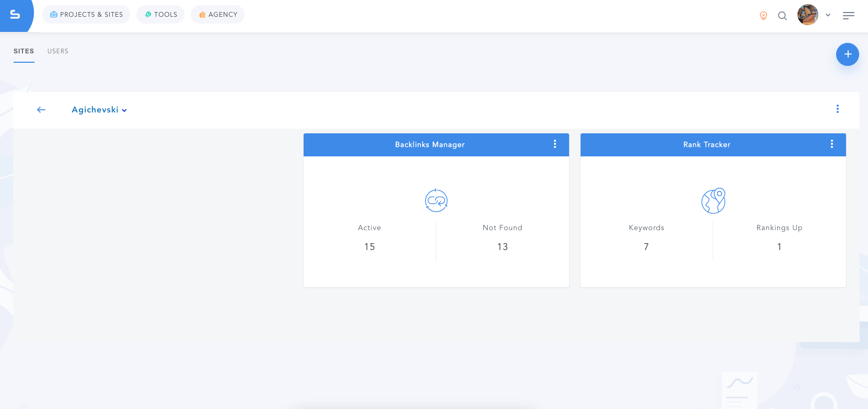Screen dimensions: 868x409
Task: Click the search magnifier icon
Action: (x=782, y=16)
